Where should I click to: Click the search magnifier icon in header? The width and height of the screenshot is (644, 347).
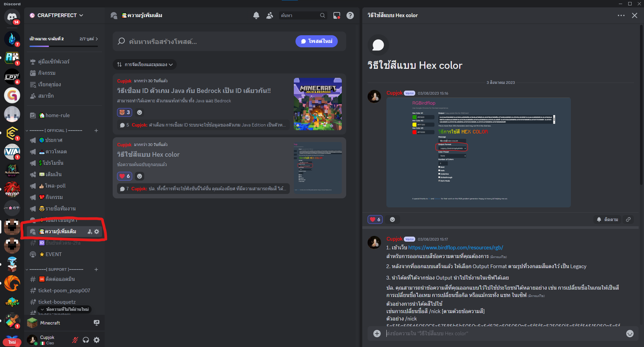pos(322,15)
